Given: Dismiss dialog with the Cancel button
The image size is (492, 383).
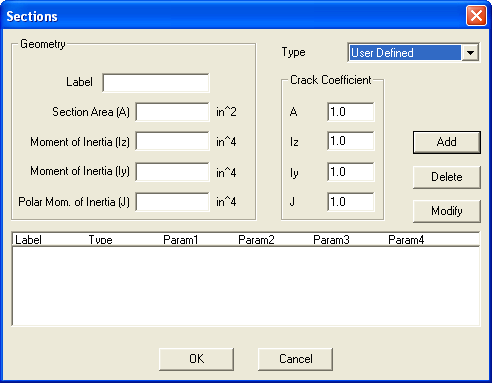Looking at the screenshot, I should pos(295,359).
